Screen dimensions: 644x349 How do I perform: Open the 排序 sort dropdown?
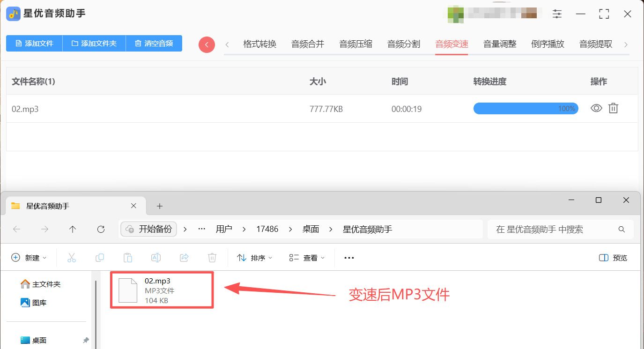(255, 258)
